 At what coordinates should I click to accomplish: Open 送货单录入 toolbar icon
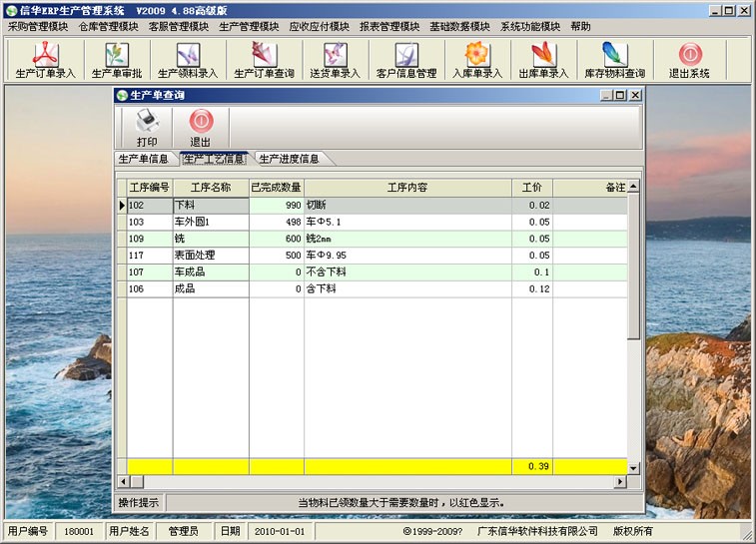[335, 61]
